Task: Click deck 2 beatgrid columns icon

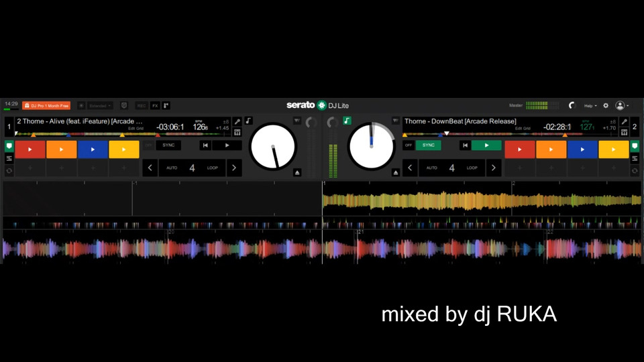Action: [625, 132]
